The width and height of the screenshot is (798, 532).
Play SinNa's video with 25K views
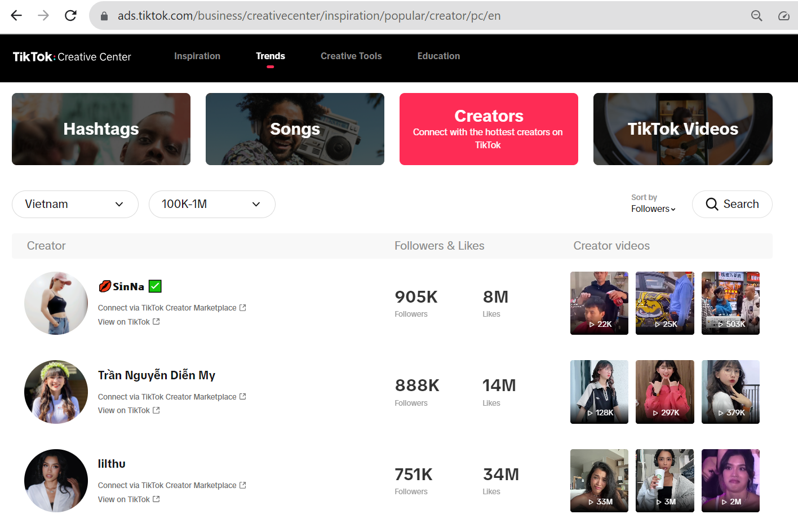665,303
